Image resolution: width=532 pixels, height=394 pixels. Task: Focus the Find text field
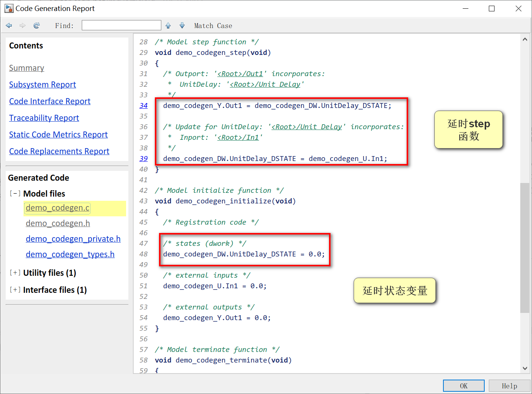[x=122, y=25]
